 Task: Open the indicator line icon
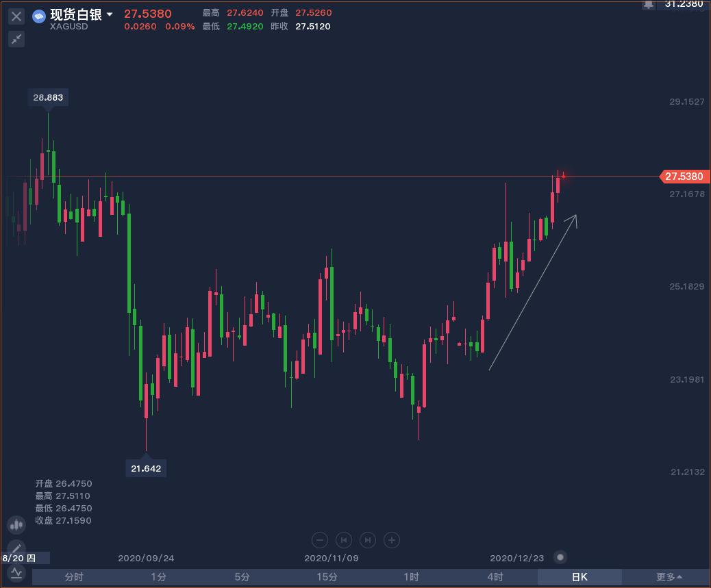click(16, 573)
